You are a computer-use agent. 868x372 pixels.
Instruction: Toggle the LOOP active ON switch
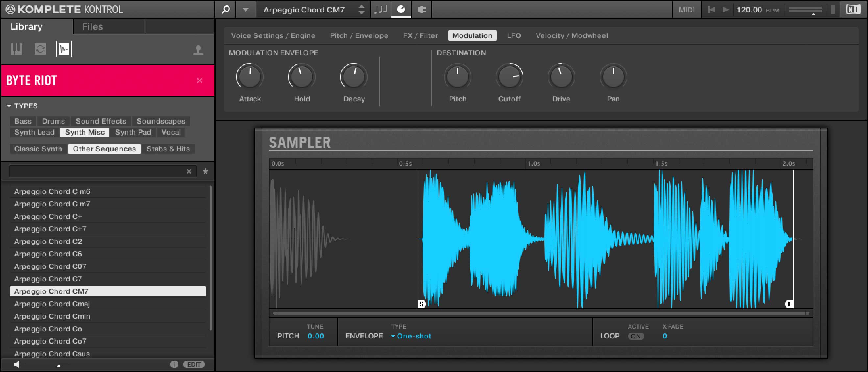coord(636,336)
